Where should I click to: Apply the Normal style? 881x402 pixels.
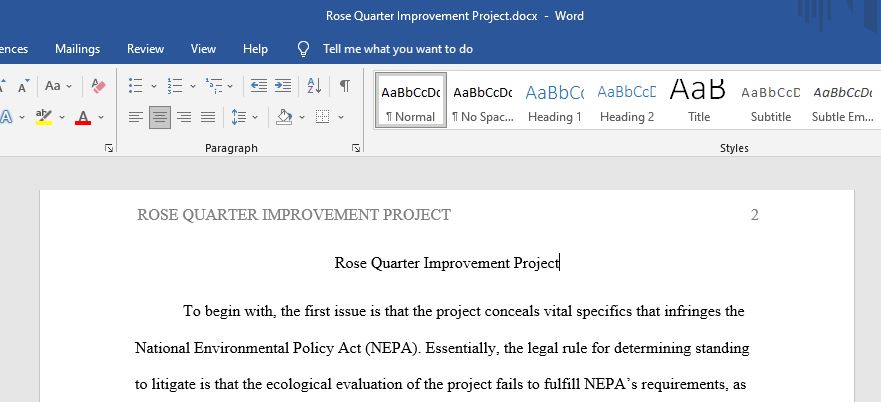coord(411,100)
